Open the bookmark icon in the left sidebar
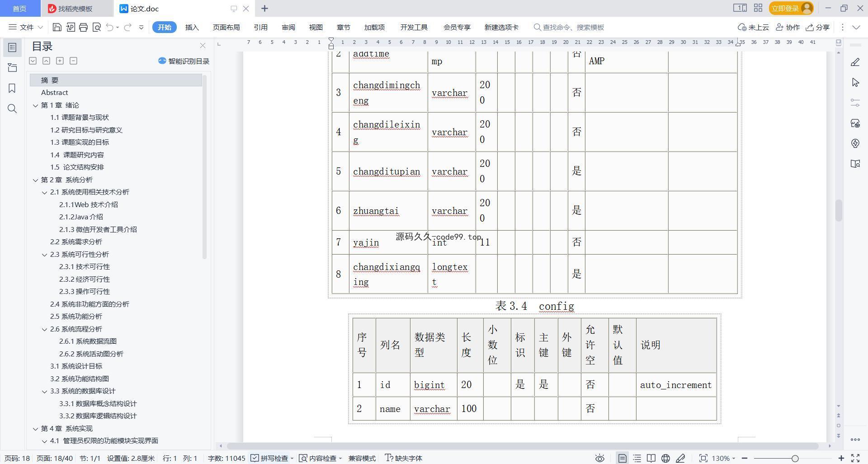 (x=12, y=88)
